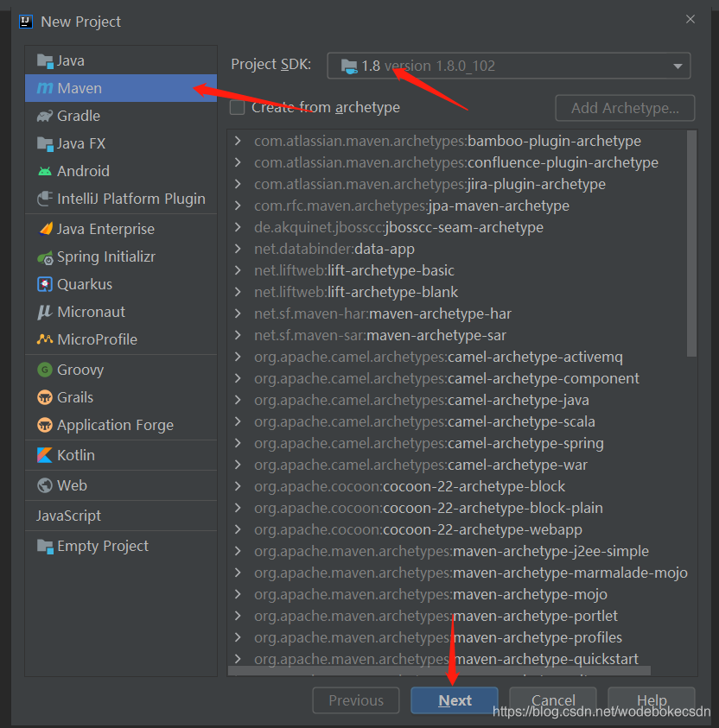The width and height of the screenshot is (719, 728).
Task: Expand jbosscc-seam-archetype entry
Action: (238, 227)
